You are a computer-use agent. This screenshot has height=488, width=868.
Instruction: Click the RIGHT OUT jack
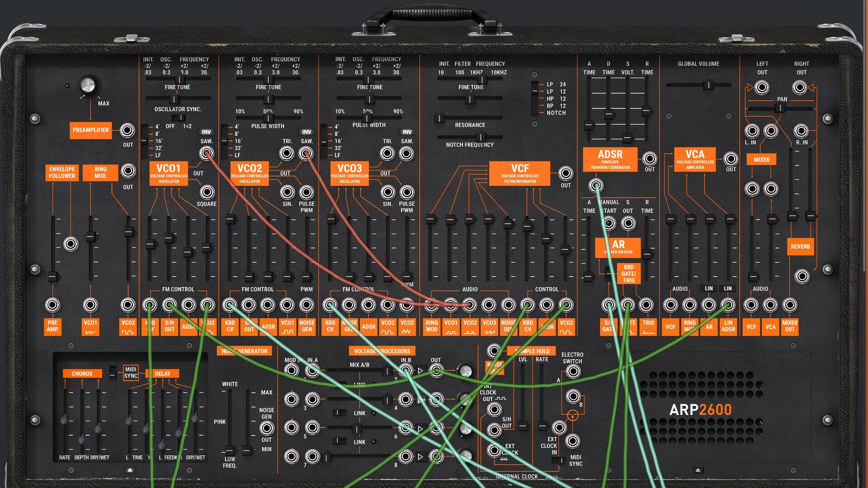pos(800,87)
